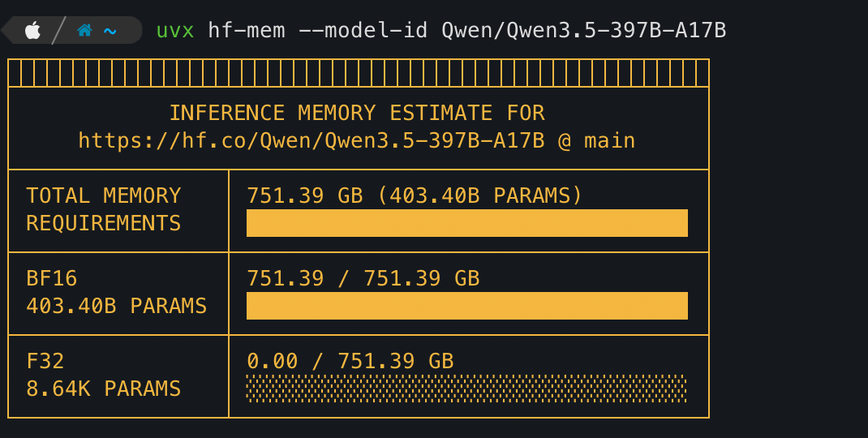This screenshot has width=868, height=438.
Task: Select the Qwen/Qwen3.5-397B-A17B argument in the command
Action: pyautogui.click(x=583, y=31)
